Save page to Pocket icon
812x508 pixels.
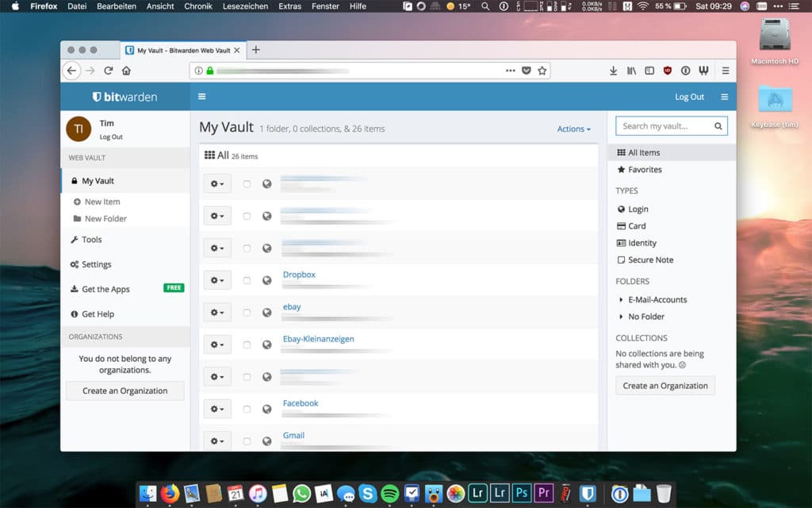[527, 71]
